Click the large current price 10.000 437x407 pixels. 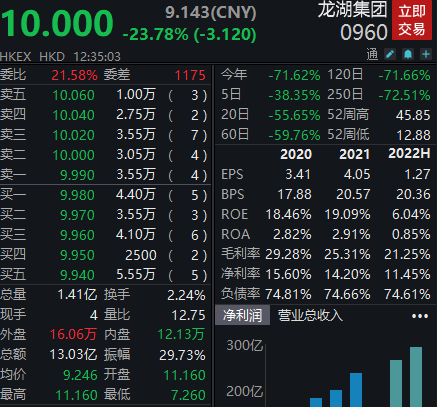(57, 23)
